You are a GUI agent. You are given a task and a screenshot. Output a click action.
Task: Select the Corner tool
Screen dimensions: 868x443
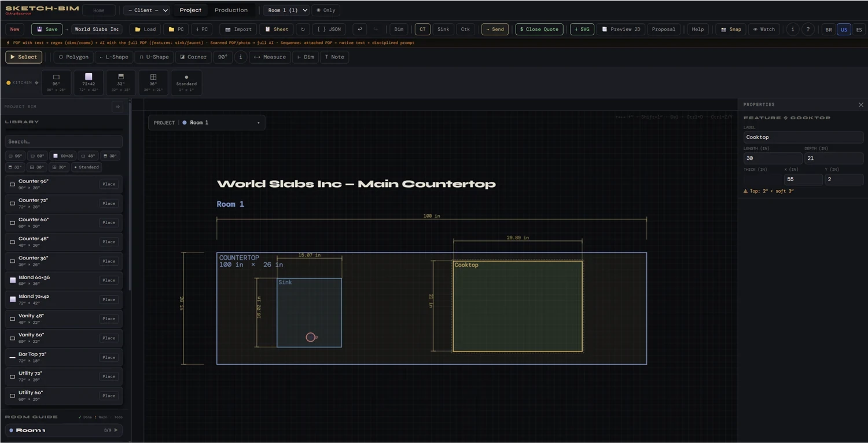[193, 57]
